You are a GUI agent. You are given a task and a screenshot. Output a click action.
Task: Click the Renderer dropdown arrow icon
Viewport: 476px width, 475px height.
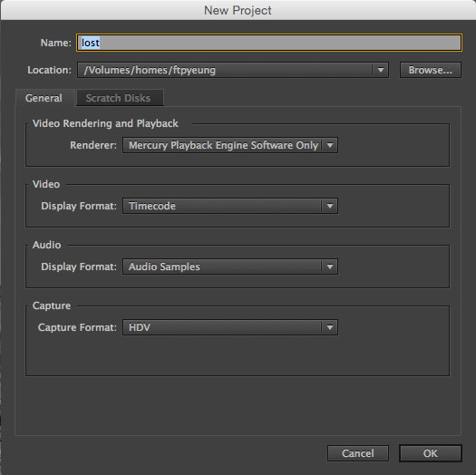click(x=330, y=145)
